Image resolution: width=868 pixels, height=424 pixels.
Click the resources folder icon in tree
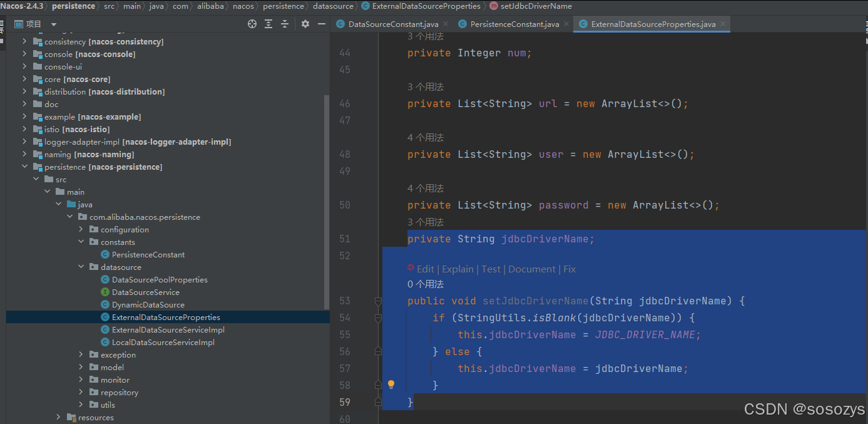[71, 417]
